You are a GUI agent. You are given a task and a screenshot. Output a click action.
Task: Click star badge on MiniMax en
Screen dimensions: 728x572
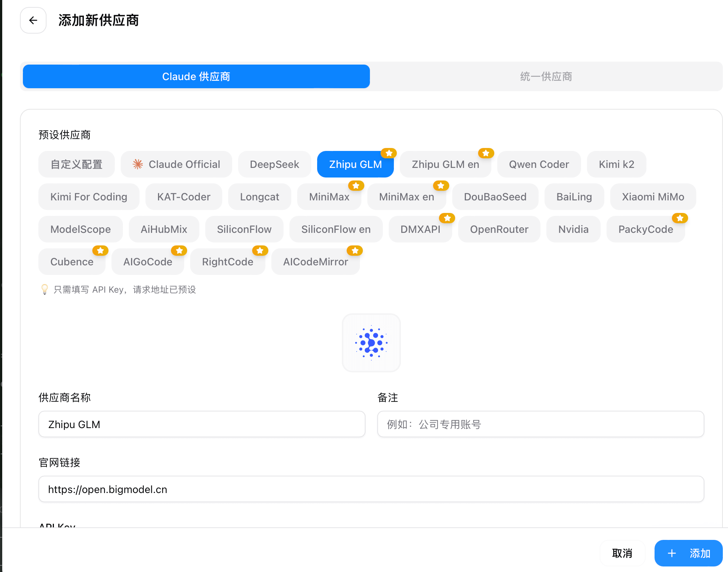pos(441,185)
